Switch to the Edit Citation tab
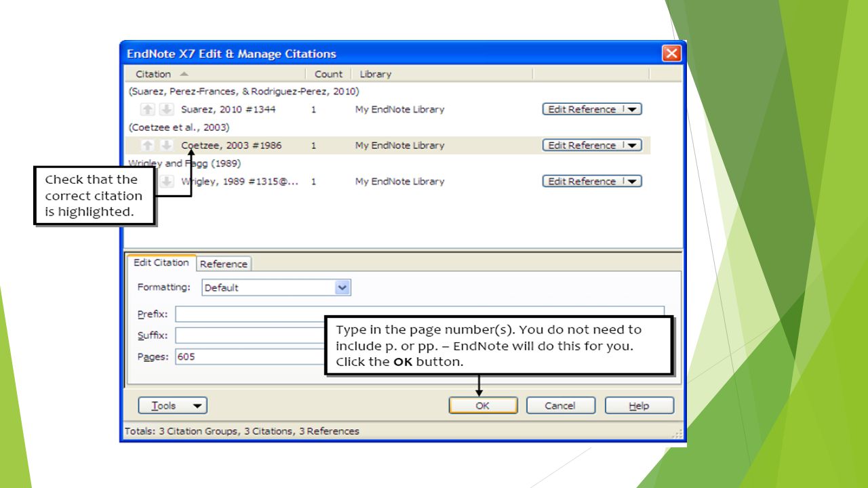This screenshot has height=488, width=868. [x=161, y=262]
